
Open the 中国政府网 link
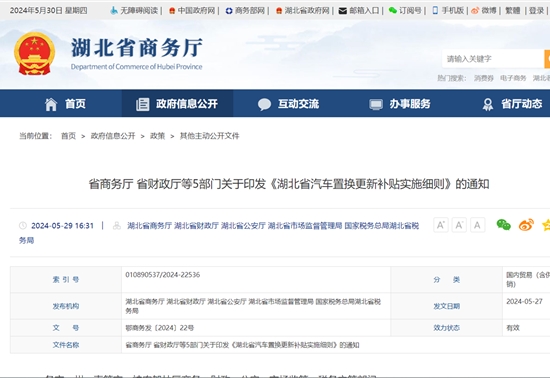point(196,11)
